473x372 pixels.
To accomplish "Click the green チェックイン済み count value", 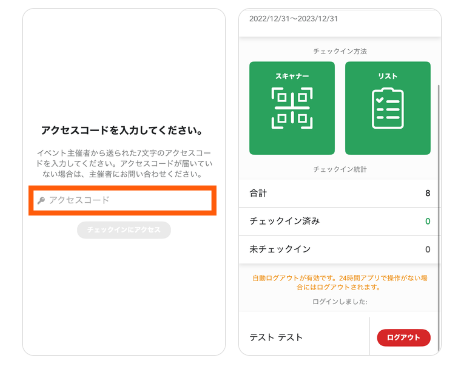I will (428, 221).
